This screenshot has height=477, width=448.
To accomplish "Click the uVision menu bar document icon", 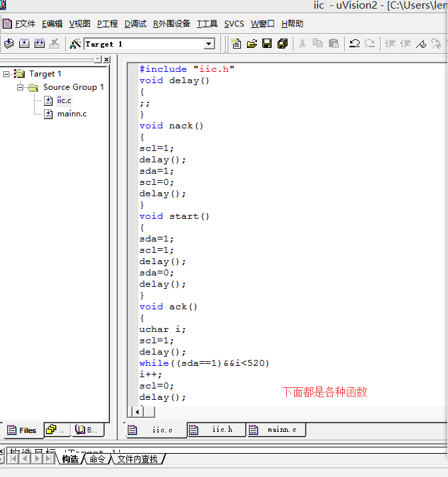I will tap(7, 24).
